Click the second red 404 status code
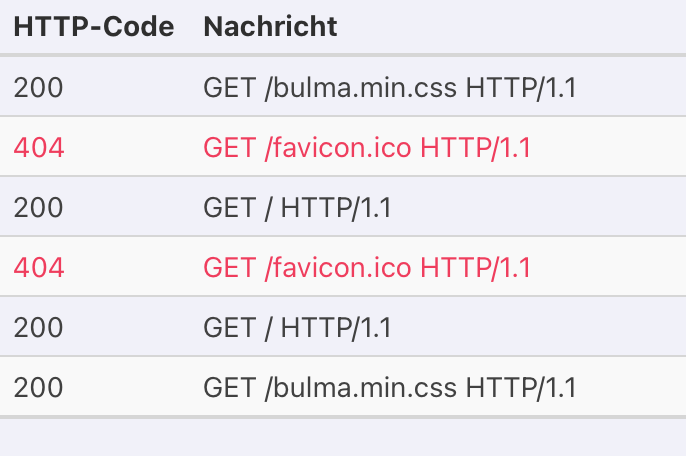 (38, 268)
